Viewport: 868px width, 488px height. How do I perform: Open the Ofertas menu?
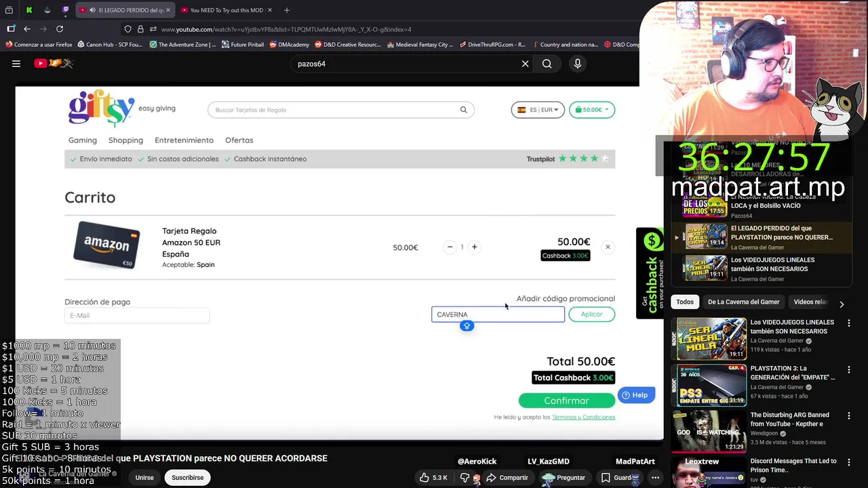click(x=239, y=140)
